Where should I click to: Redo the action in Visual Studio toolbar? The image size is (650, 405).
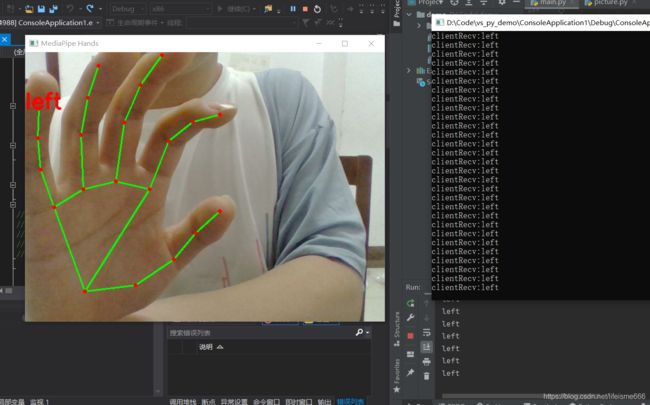[90, 8]
